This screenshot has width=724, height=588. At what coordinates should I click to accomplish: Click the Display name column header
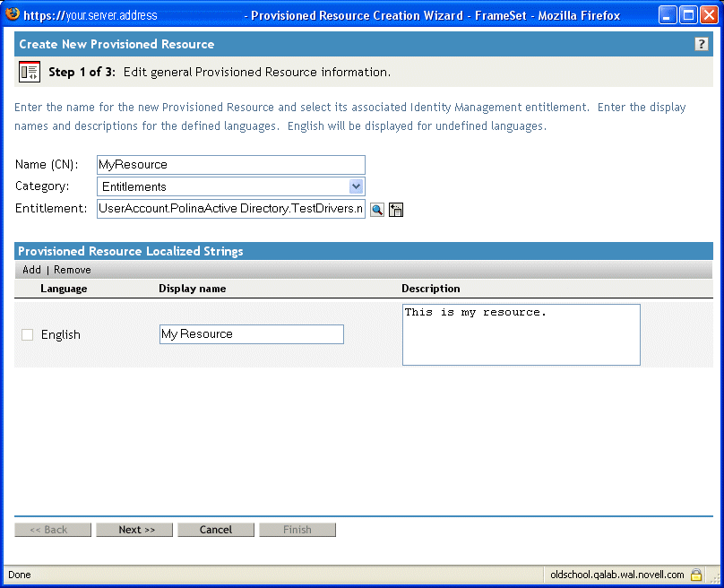pos(193,289)
